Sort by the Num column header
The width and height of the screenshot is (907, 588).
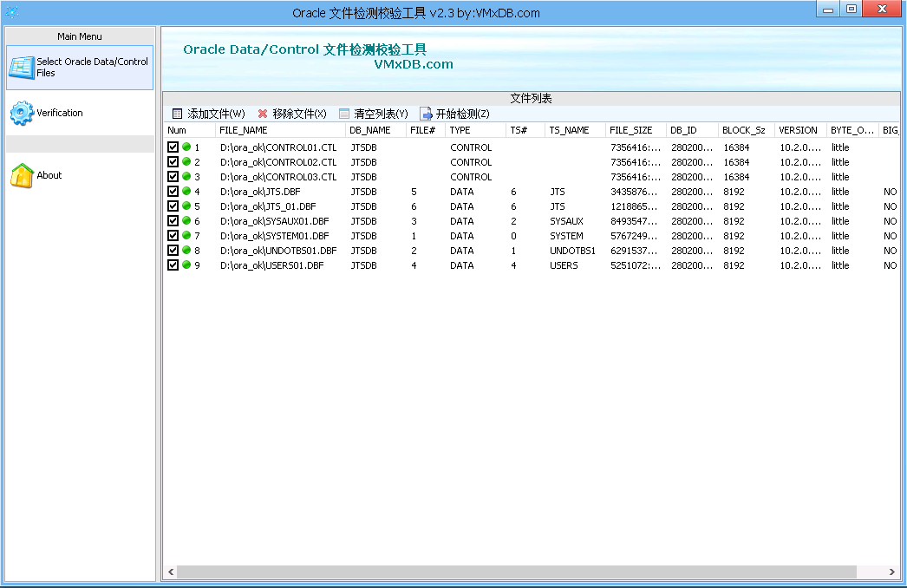click(x=190, y=130)
